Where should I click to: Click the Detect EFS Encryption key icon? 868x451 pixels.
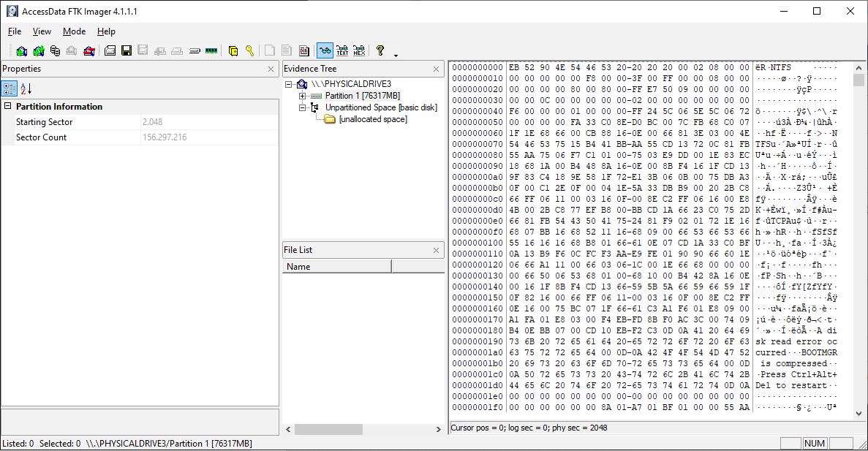point(249,51)
